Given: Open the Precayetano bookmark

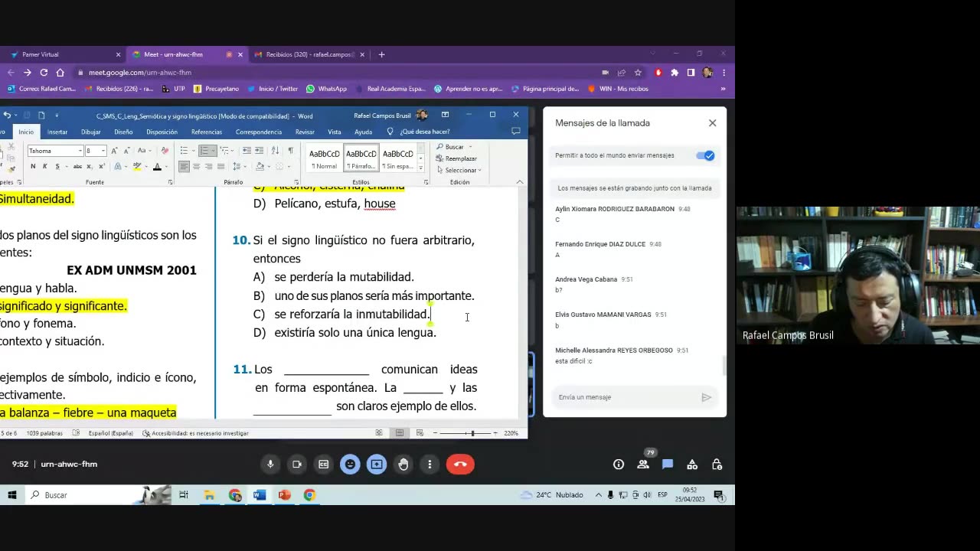Looking at the screenshot, I should 217,89.
